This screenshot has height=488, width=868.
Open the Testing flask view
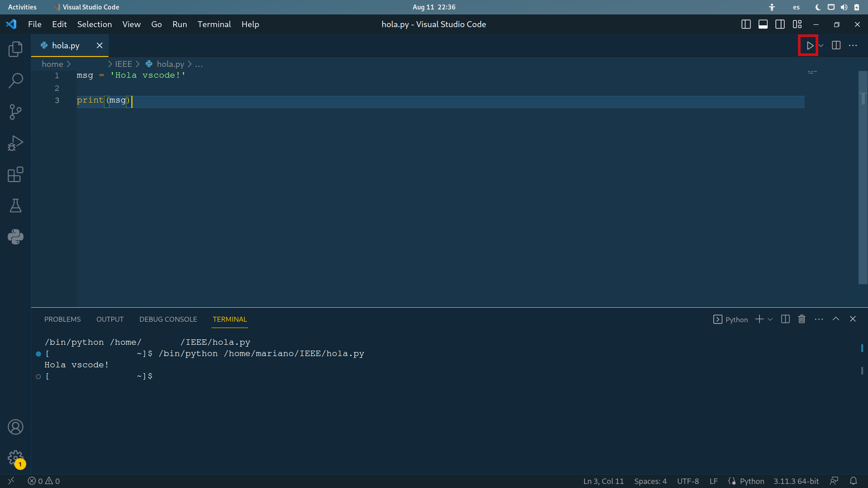pos(15,206)
